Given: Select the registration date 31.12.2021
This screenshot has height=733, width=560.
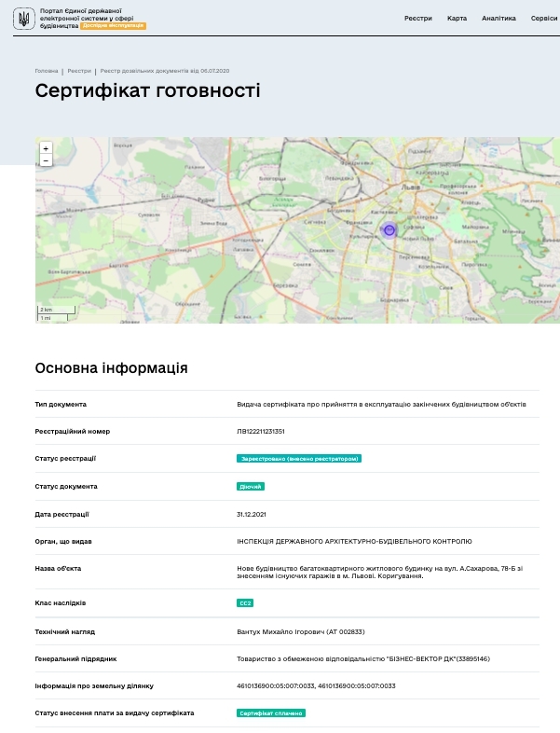Looking at the screenshot, I should (252, 514).
